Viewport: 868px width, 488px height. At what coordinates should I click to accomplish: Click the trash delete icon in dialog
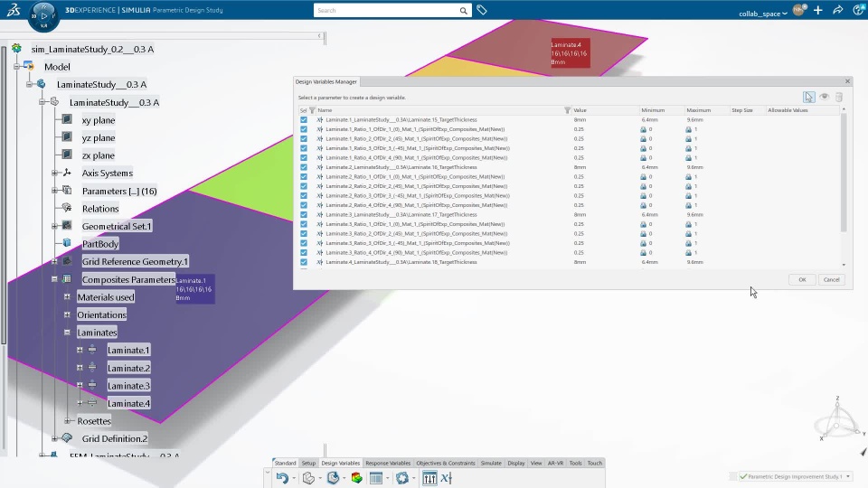(x=839, y=98)
